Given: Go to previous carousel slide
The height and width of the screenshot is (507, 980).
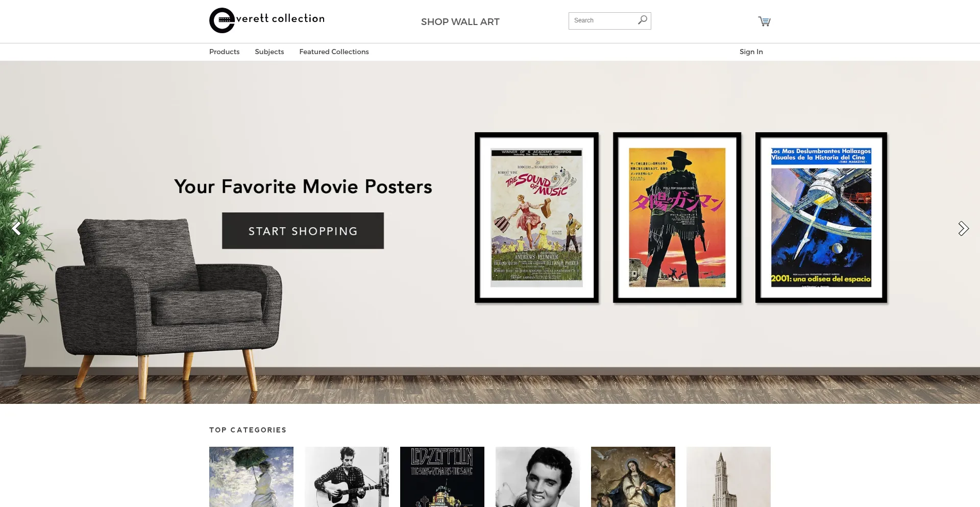Looking at the screenshot, I should point(16,228).
